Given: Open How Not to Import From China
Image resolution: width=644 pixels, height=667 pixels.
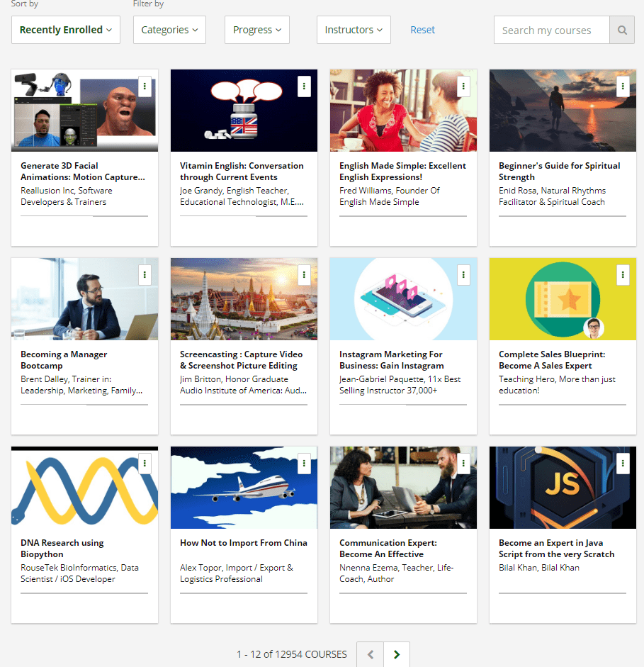Looking at the screenshot, I should click(243, 543).
